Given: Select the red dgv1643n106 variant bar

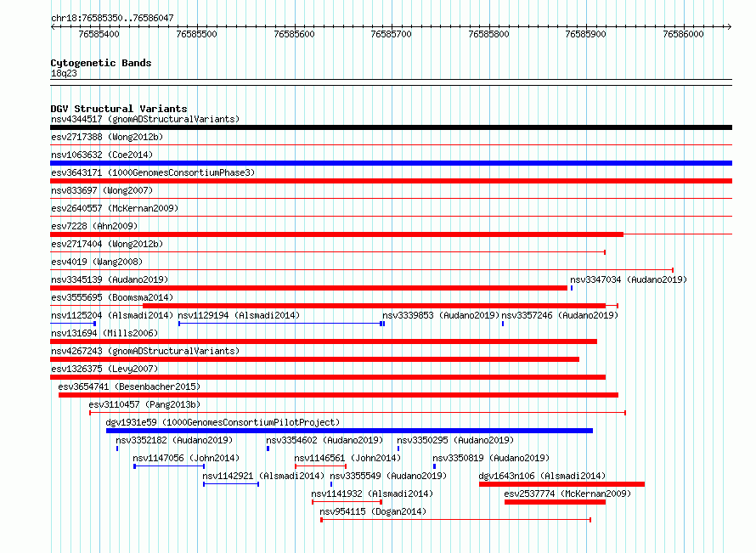Looking at the screenshot, I should click(561, 484).
